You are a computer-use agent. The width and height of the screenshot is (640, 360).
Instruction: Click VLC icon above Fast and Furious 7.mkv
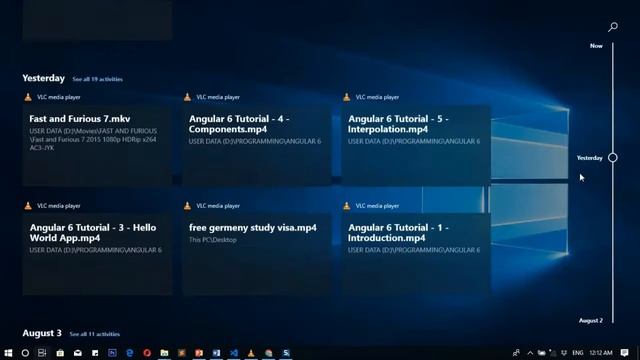click(x=28, y=97)
